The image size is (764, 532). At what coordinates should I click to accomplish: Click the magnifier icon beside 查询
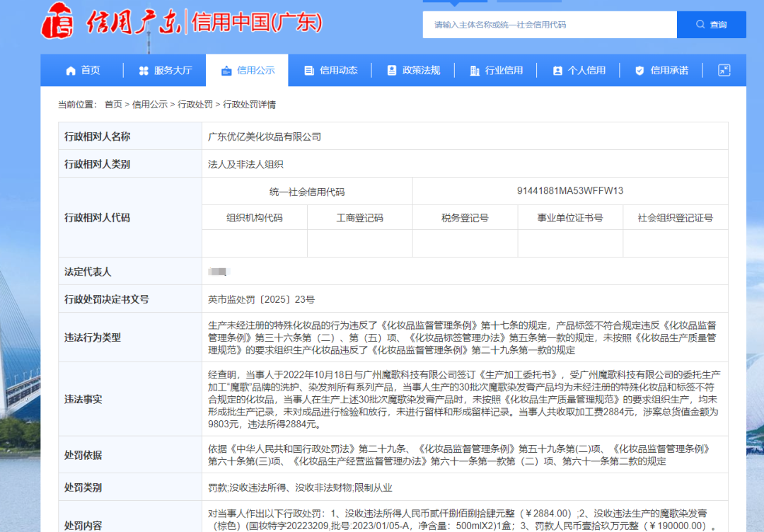[700, 25]
